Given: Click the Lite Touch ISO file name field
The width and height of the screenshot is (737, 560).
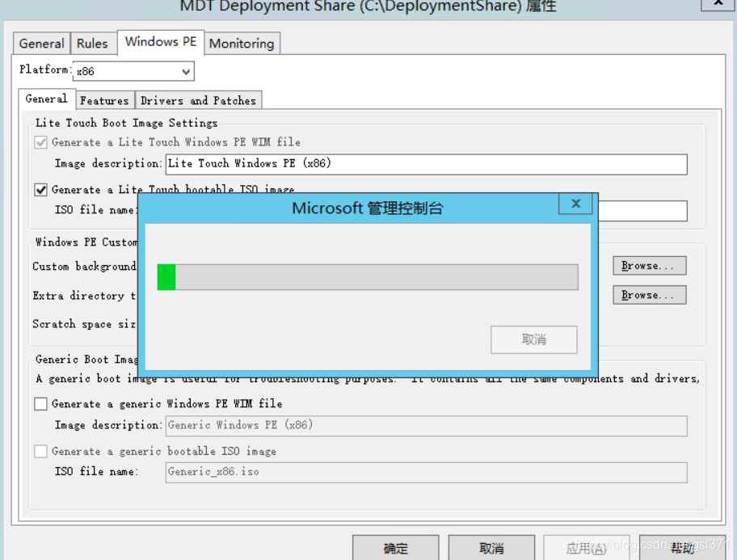Looking at the screenshot, I should [642, 211].
